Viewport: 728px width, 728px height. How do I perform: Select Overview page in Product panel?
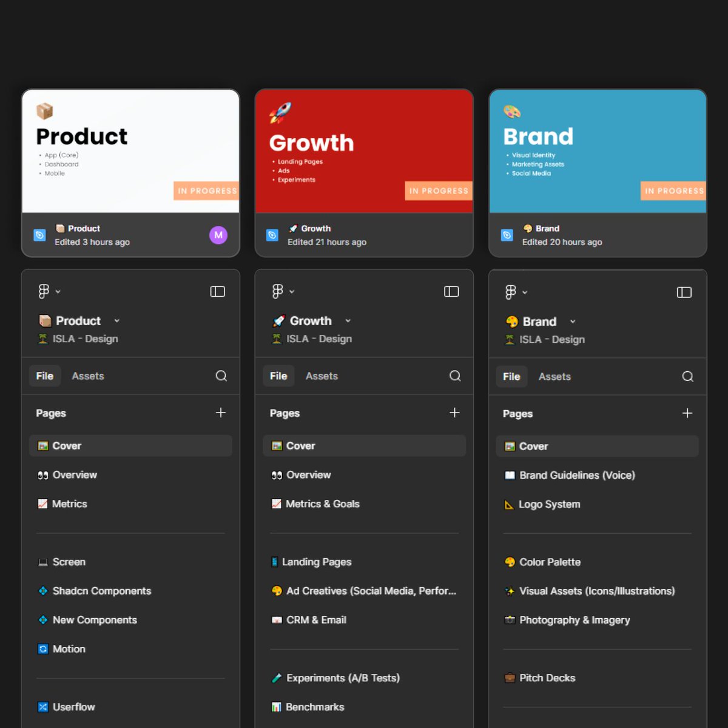coord(130,475)
